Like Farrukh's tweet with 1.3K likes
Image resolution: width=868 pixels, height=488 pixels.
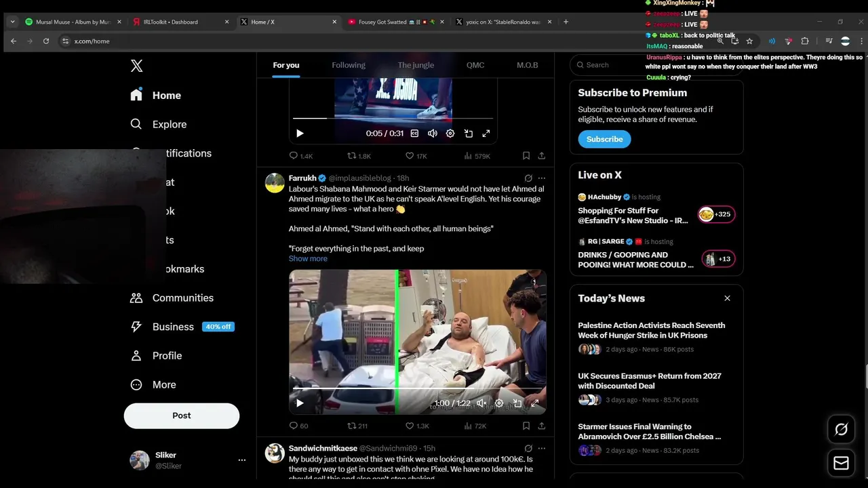[417, 426]
